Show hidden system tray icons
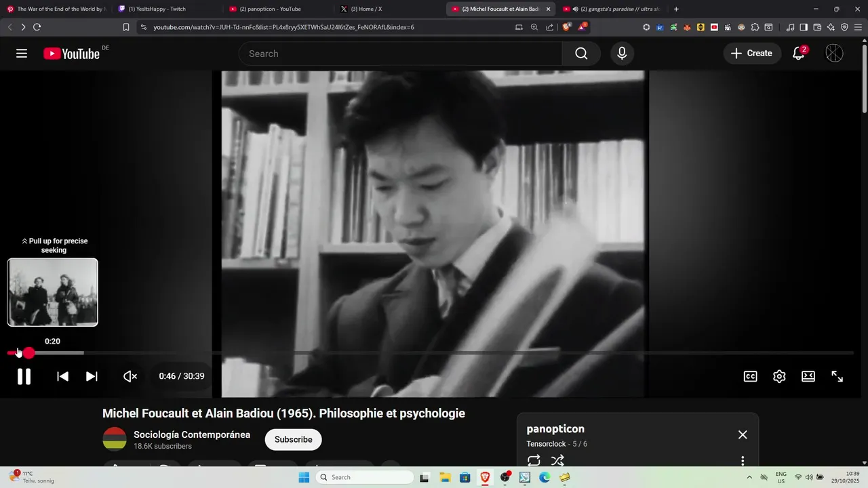Screen dimensions: 868x488 749,477
